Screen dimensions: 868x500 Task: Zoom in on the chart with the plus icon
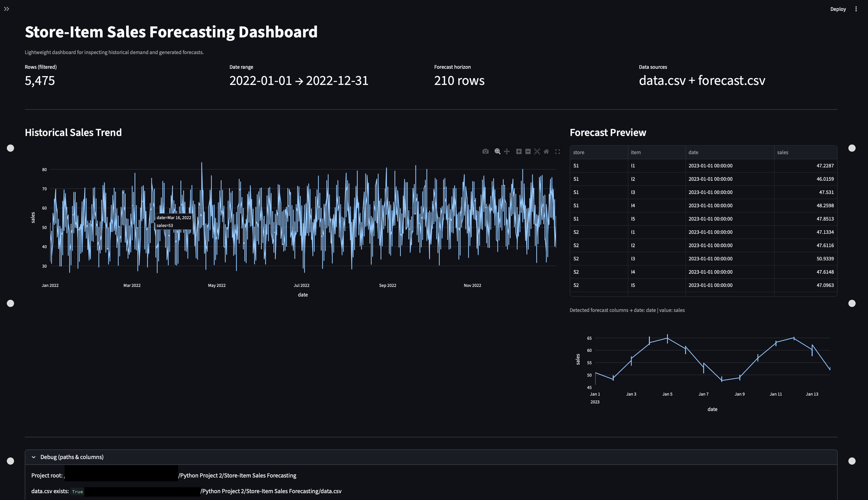pos(519,151)
